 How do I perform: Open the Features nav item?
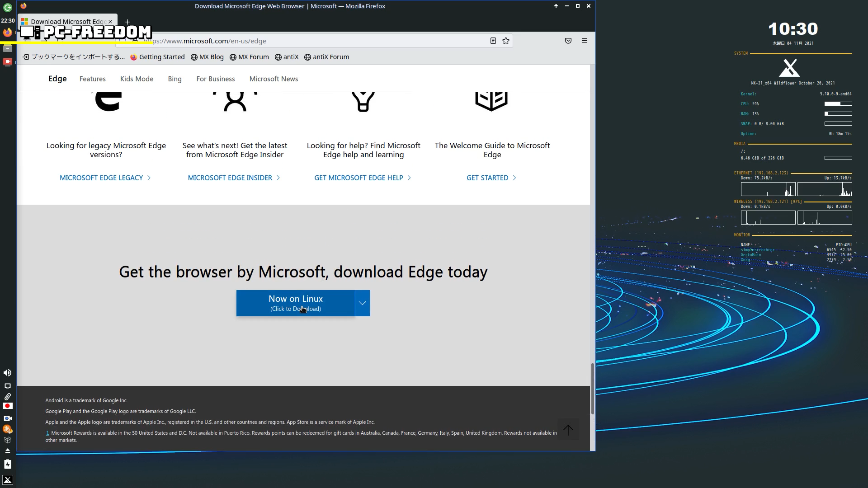click(92, 79)
